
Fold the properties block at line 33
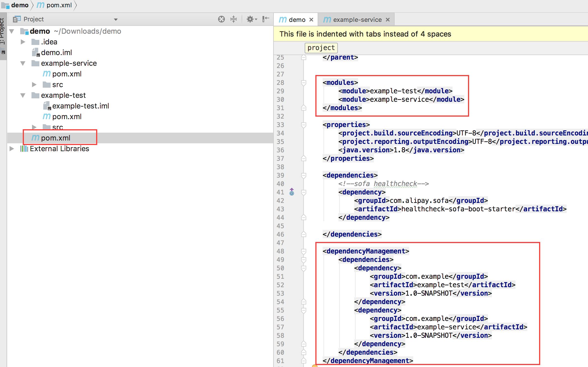304,125
